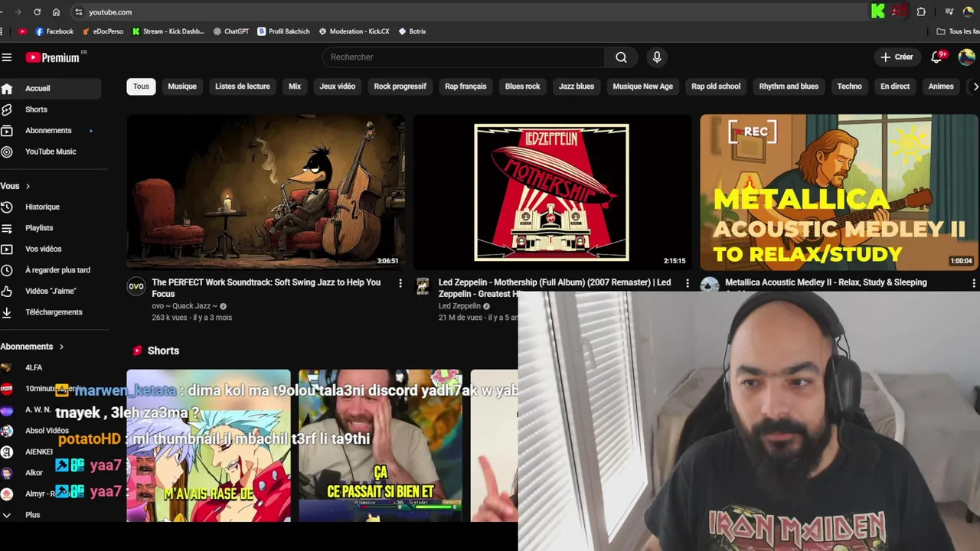The height and width of the screenshot is (551, 980).
Task: Open the 4LFA channel subscription
Action: tap(51, 367)
